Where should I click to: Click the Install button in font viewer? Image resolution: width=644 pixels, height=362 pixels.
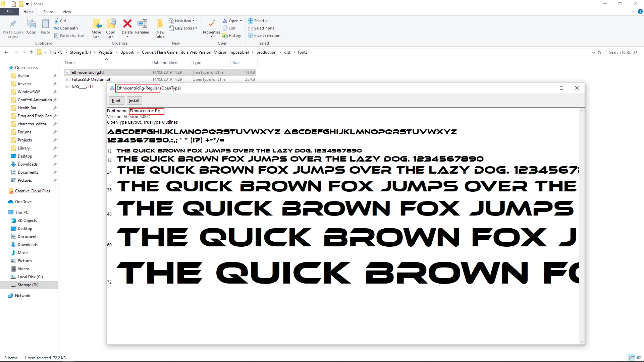click(134, 101)
